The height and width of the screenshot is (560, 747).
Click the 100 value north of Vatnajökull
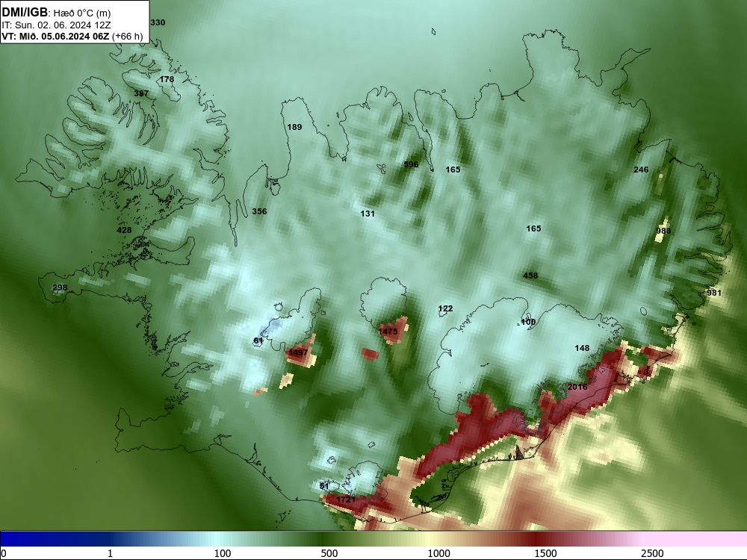[x=528, y=322]
